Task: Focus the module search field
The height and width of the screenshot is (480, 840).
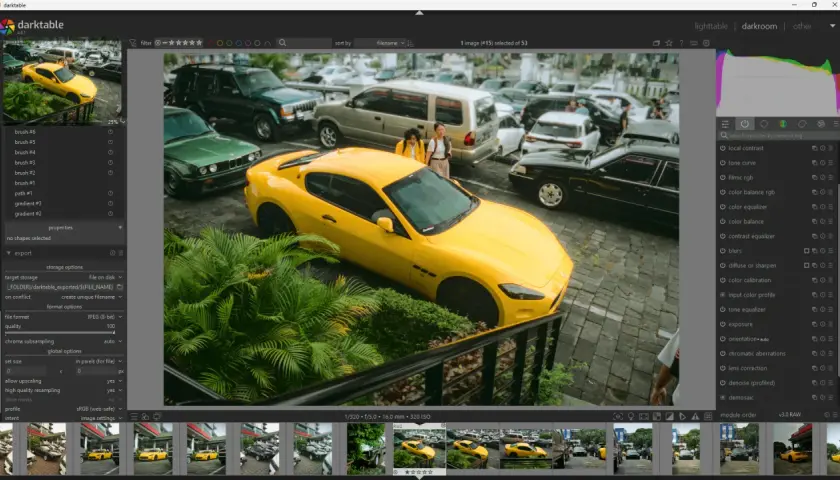Action: [779, 136]
